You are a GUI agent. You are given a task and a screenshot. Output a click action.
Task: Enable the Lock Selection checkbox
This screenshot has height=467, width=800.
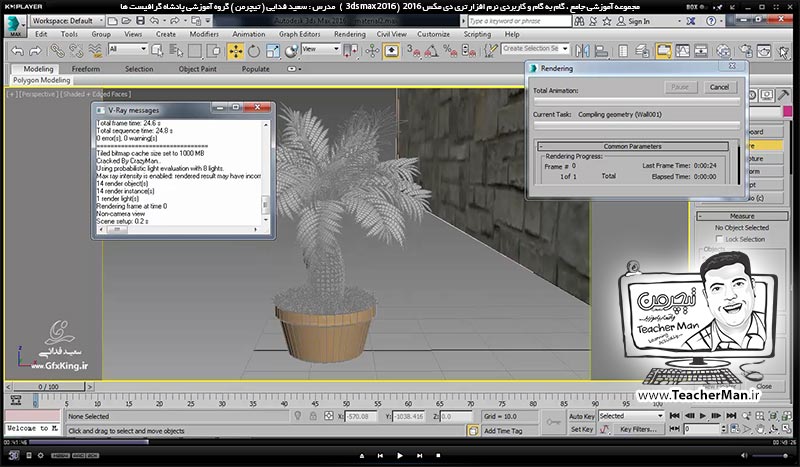(x=719, y=239)
